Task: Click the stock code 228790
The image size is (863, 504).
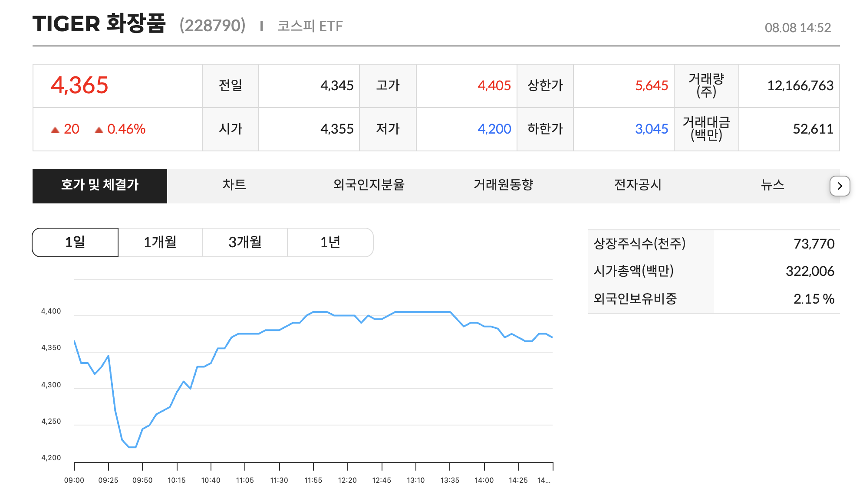Action: [212, 26]
